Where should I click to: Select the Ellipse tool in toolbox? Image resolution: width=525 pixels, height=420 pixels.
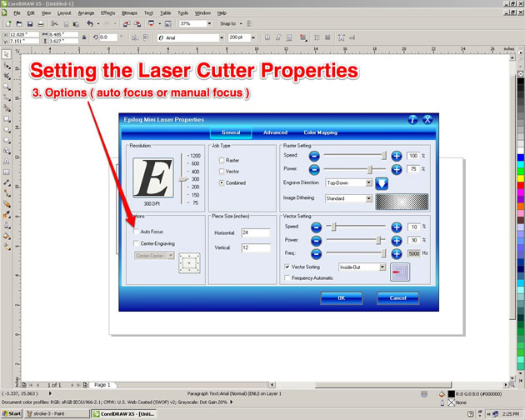tap(7, 130)
